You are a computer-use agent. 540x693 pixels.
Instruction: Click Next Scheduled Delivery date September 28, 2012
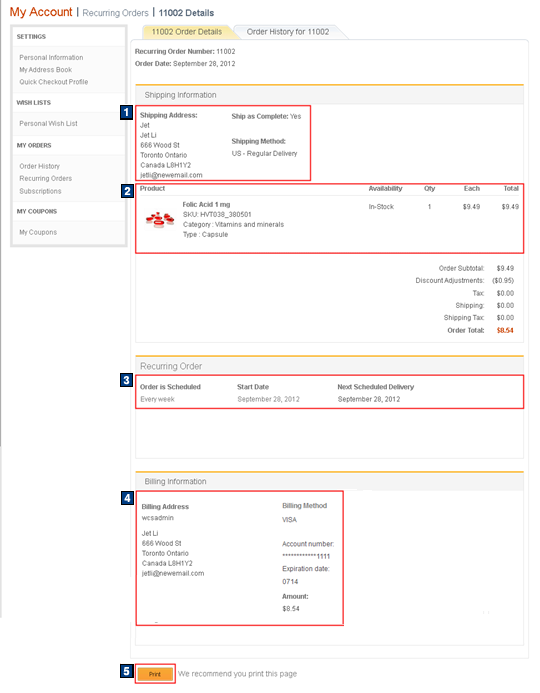(369, 399)
